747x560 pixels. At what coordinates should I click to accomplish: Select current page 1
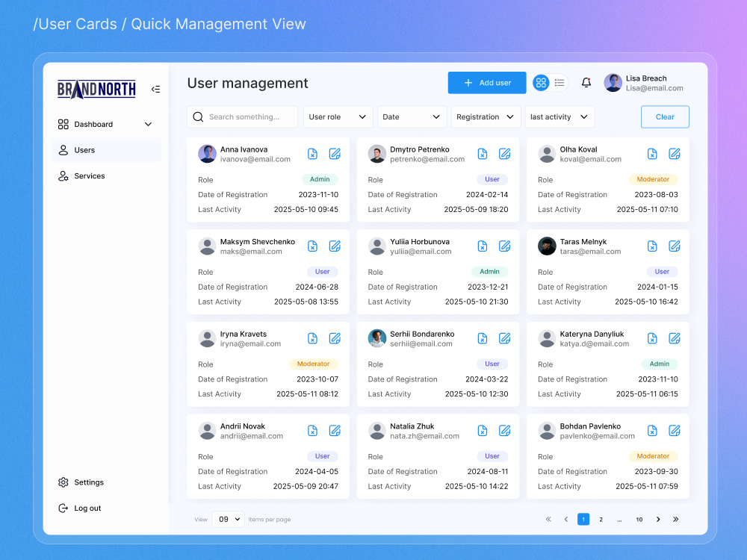[x=583, y=519]
